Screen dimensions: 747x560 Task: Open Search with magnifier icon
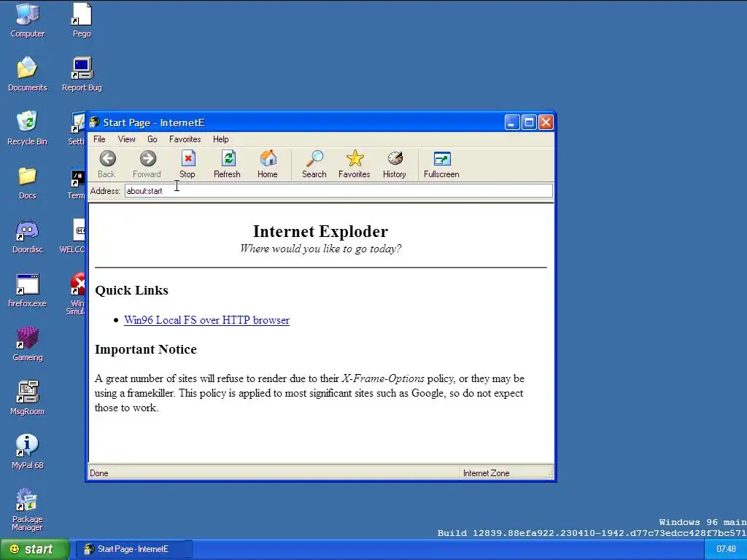(314, 159)
